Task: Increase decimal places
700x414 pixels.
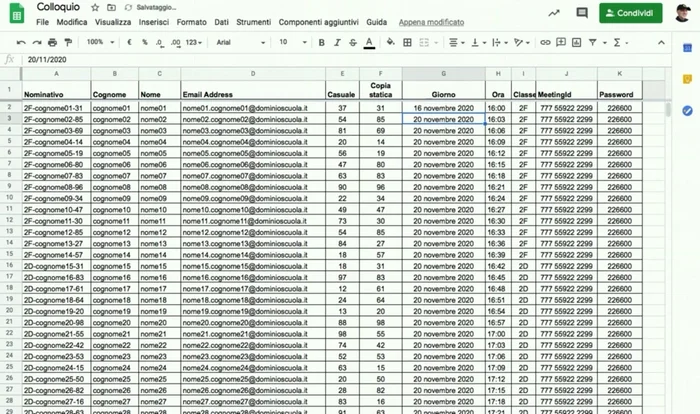Action: tap(175, 42)
